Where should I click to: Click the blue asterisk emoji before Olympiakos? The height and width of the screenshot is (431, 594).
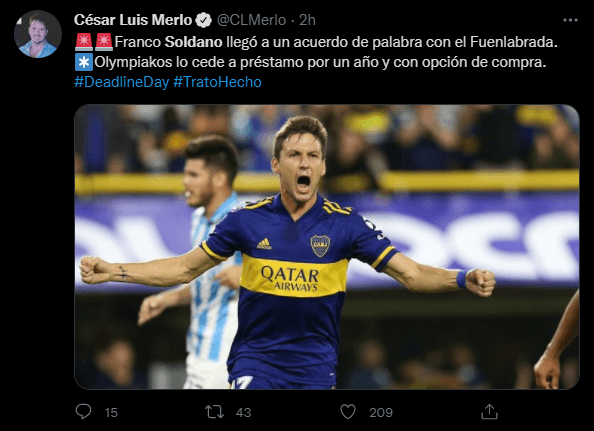pos(84,62)
